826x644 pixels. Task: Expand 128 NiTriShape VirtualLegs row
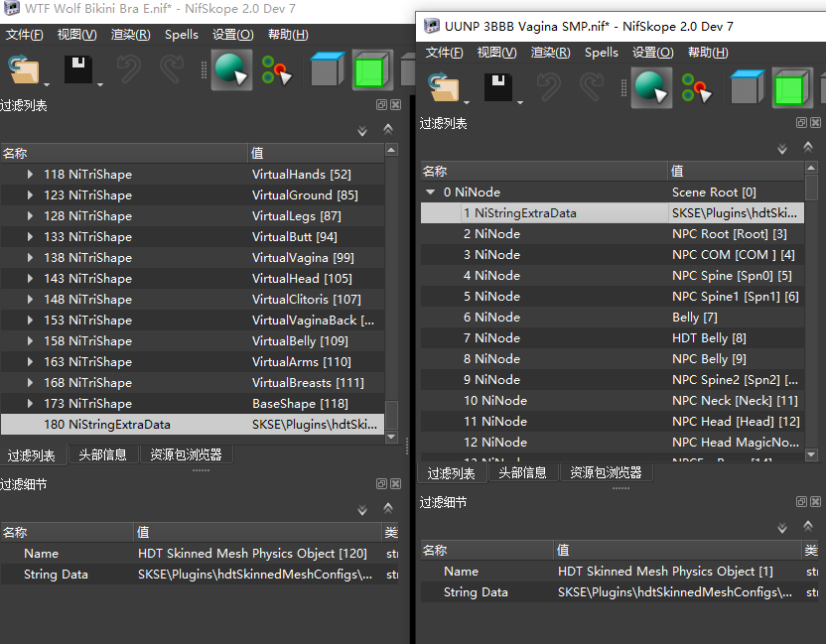[30, 216]
